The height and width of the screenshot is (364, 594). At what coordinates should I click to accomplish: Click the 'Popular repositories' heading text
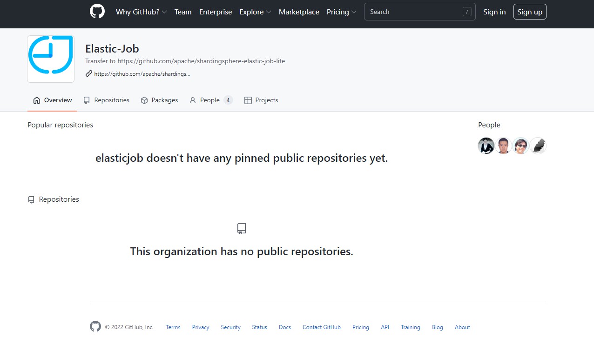[60, 125]
